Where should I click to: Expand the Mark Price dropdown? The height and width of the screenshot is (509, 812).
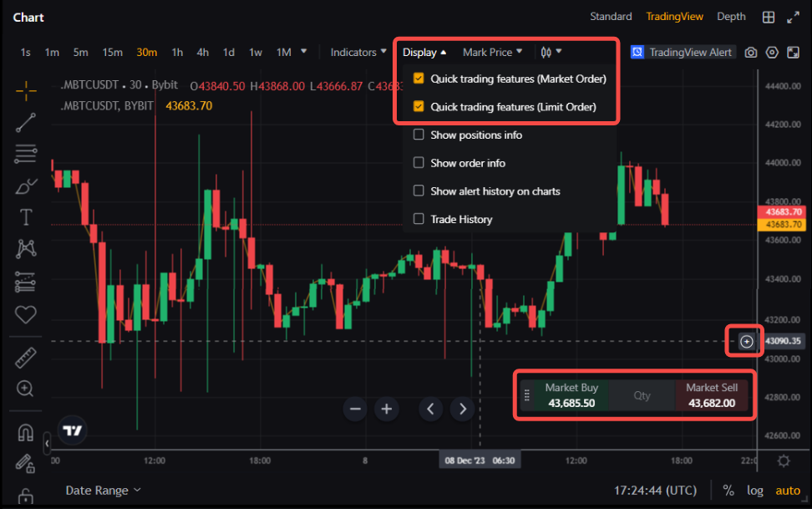coord(492,52)
